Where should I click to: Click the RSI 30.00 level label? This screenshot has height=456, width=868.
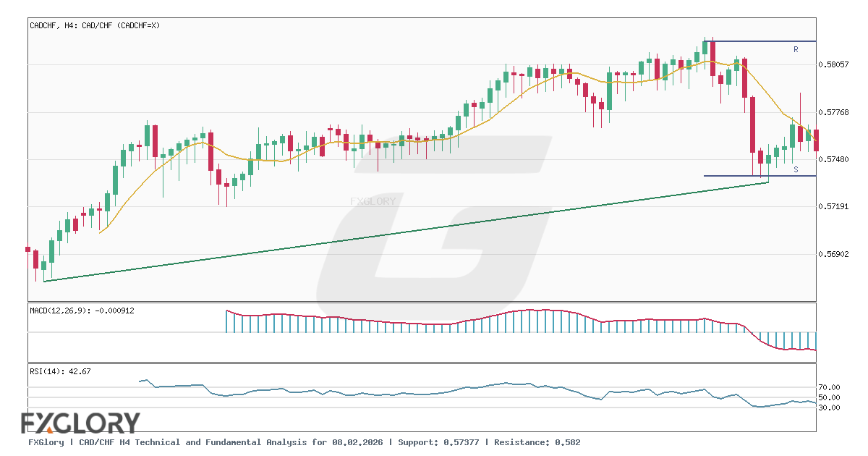click(x=830, y=408)
